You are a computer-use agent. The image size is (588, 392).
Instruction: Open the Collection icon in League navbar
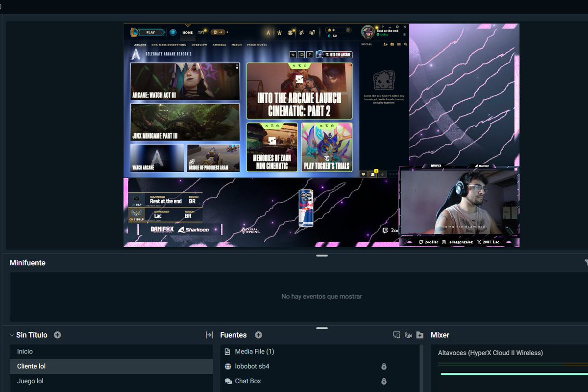(291, 33)
